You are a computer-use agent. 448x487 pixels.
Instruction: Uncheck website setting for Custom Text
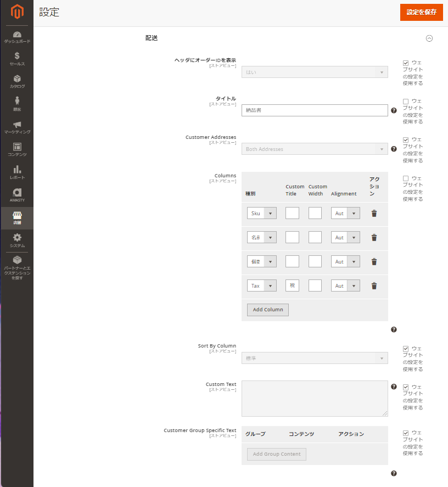click(x=405, y=387)
